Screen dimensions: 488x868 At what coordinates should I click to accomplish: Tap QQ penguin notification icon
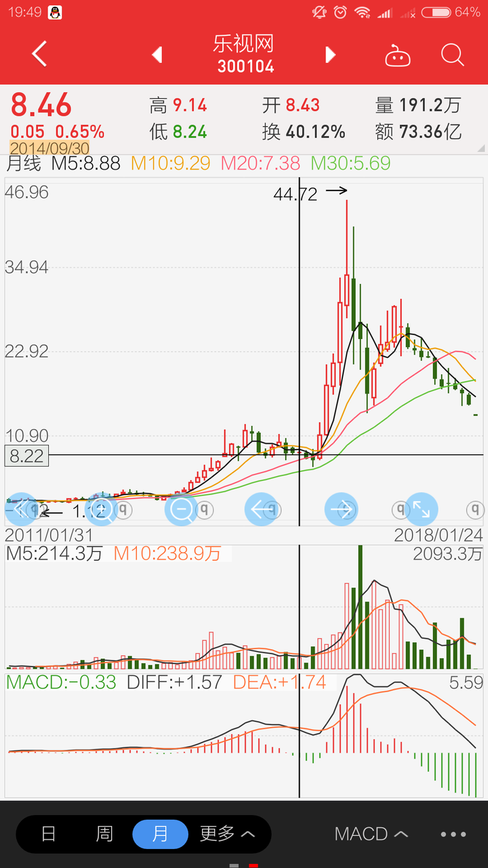click(55, 12)
